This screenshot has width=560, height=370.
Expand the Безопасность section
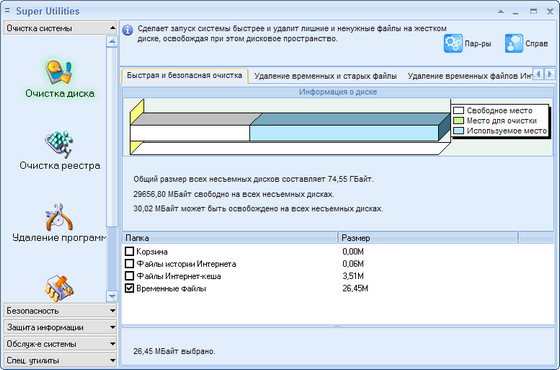click(60, 311)
